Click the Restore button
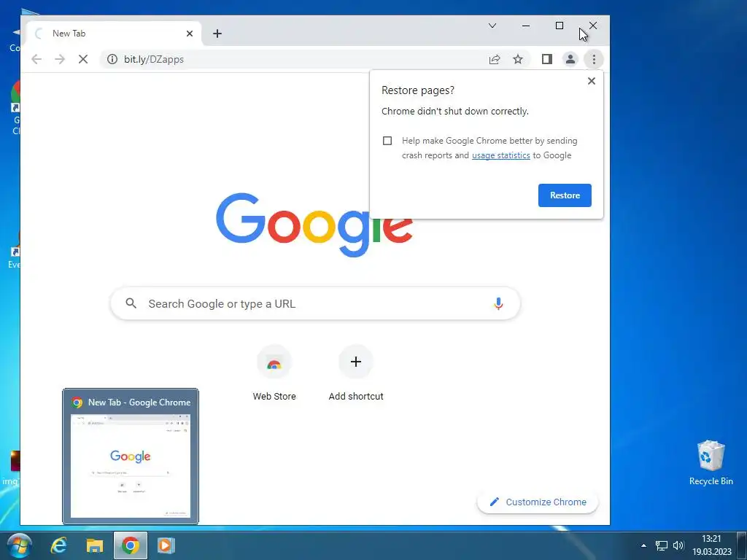747x560 pixels. click(x=565, y=195)
